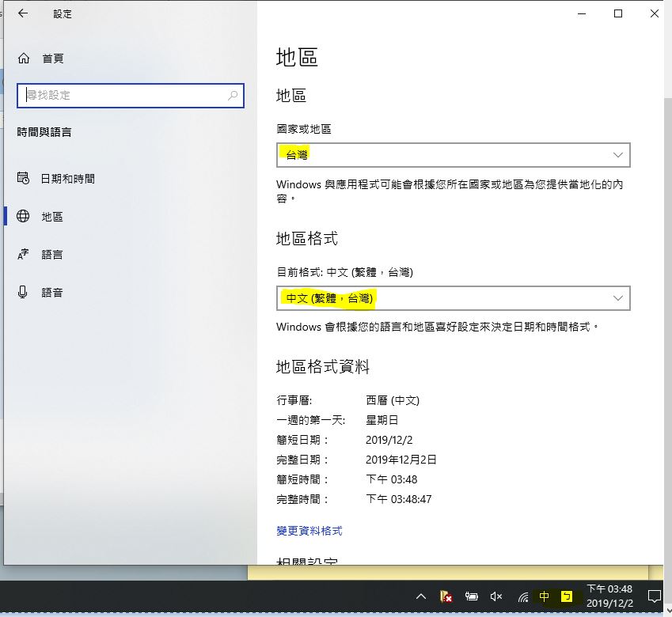The height and width of the screenshot is (617, 672).
Task: Click the search magnifier in 尋找設定 box
Action: (x=233, y=95)
